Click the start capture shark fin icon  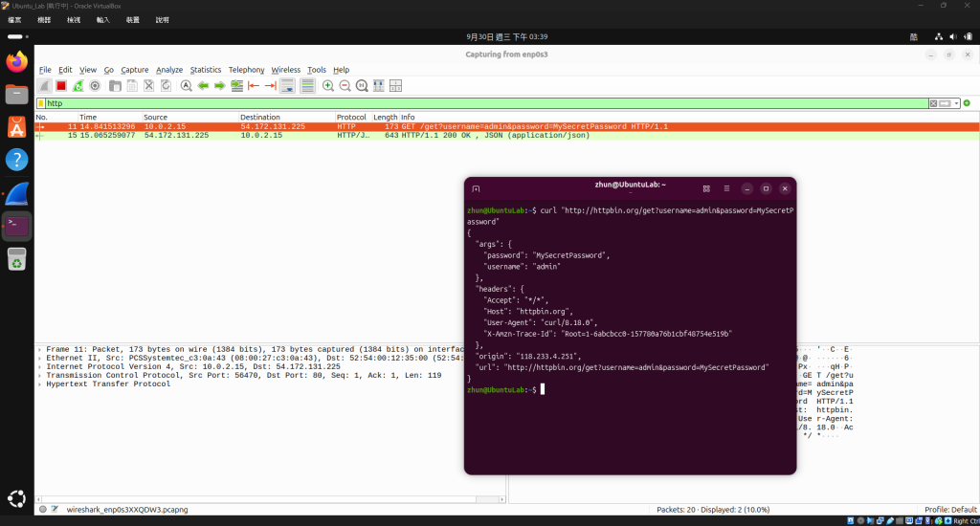44,86
